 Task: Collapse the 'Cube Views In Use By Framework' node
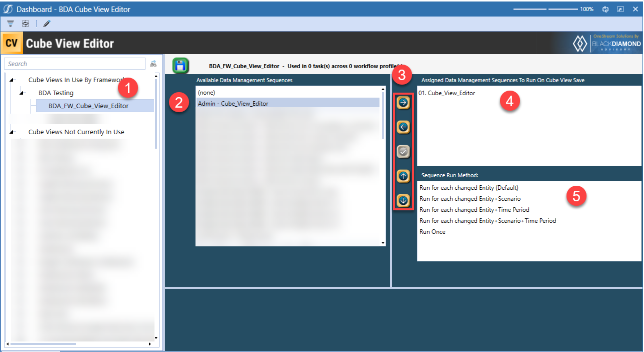click(11, 80)
